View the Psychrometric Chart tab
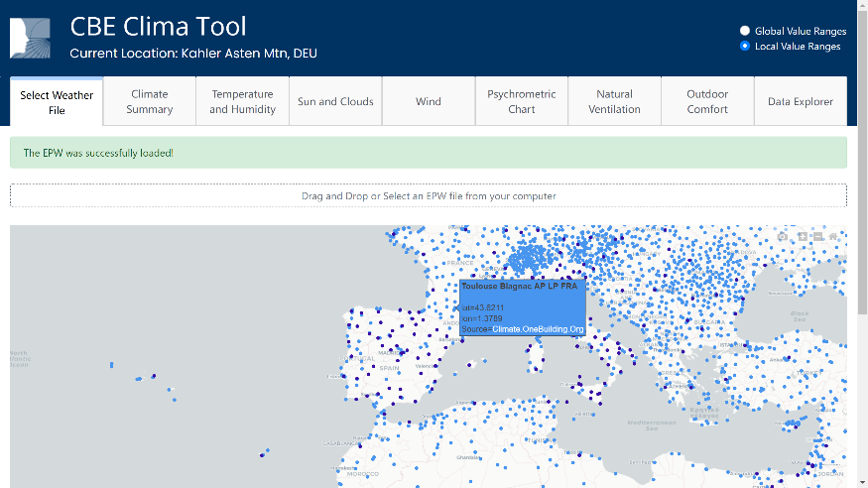 click(x=522, y=101)
